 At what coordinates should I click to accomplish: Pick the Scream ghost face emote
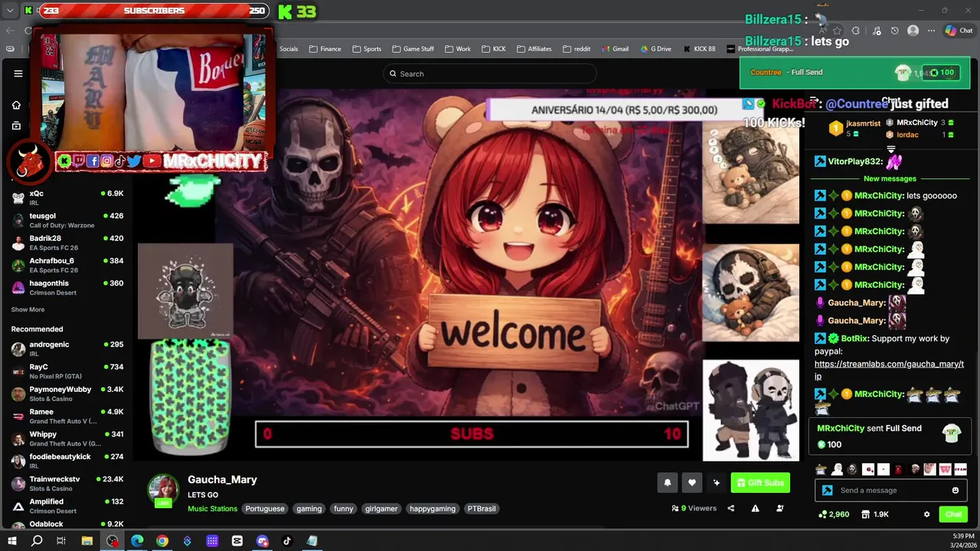point(852,469)
